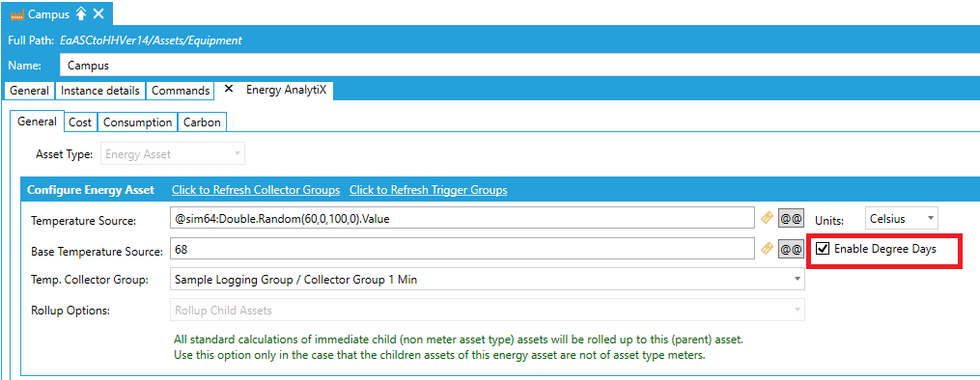Open tag browser for Temperature Source
Image resolution: width=980 pixels, height=380 pixels.
pos(767,218)
